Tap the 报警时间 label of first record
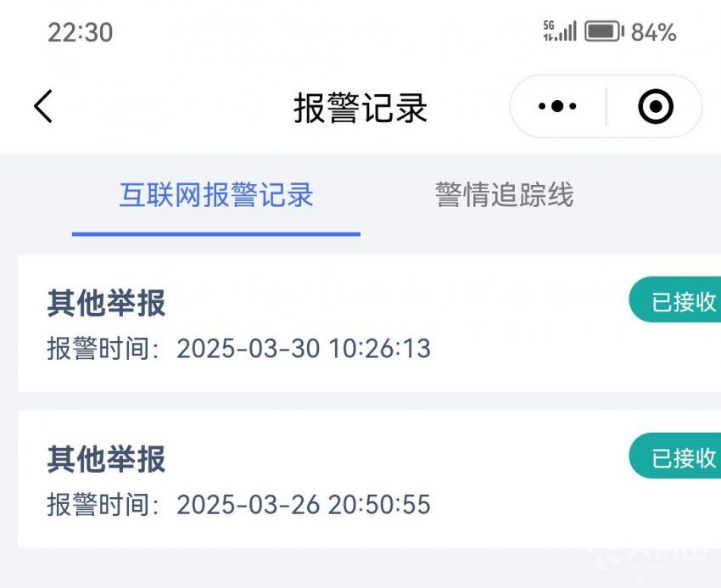The width and height of the screenshot is (721, 588). 103,348
